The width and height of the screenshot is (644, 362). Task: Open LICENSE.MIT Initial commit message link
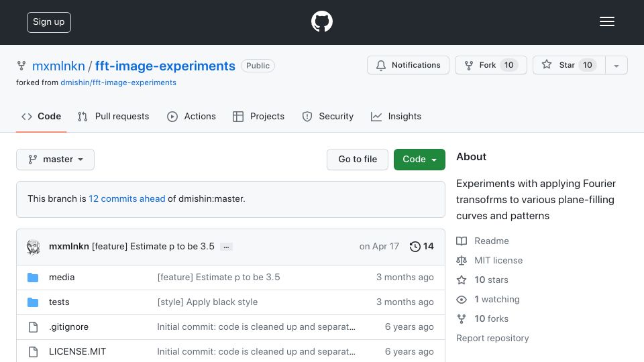click(256, 352)
